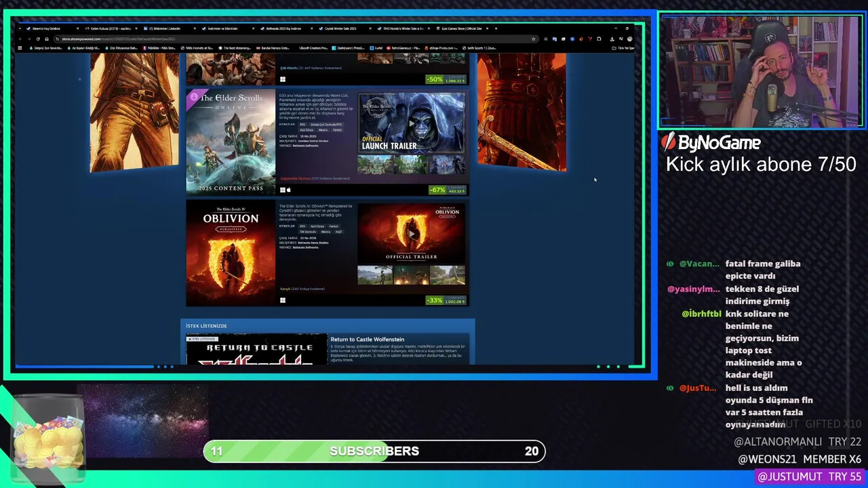Click the Apple platform icon on ESO
868x488 pixels.
288,190
